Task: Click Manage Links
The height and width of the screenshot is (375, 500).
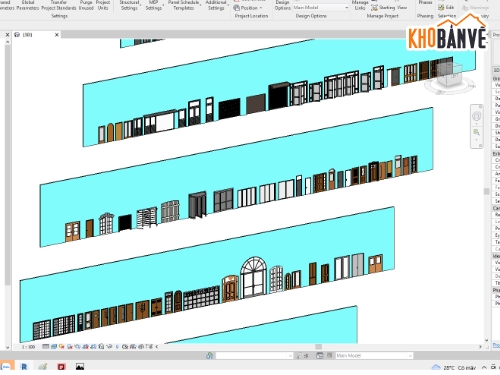Action: click(x=360, y=5)
